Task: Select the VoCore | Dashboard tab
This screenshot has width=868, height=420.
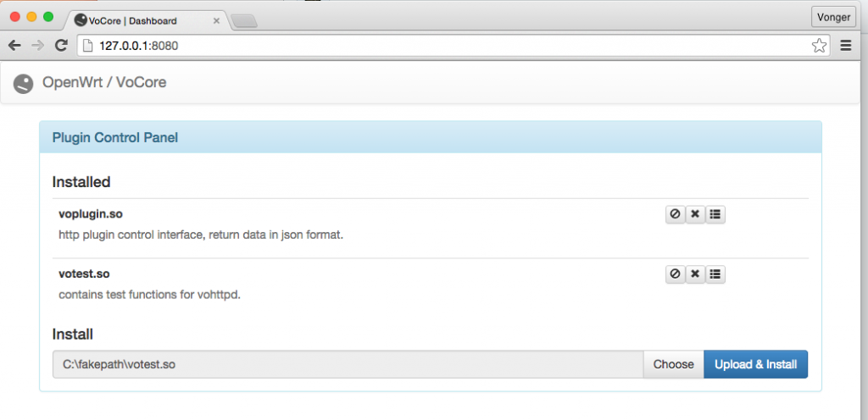Action: (x=147, y=21)
